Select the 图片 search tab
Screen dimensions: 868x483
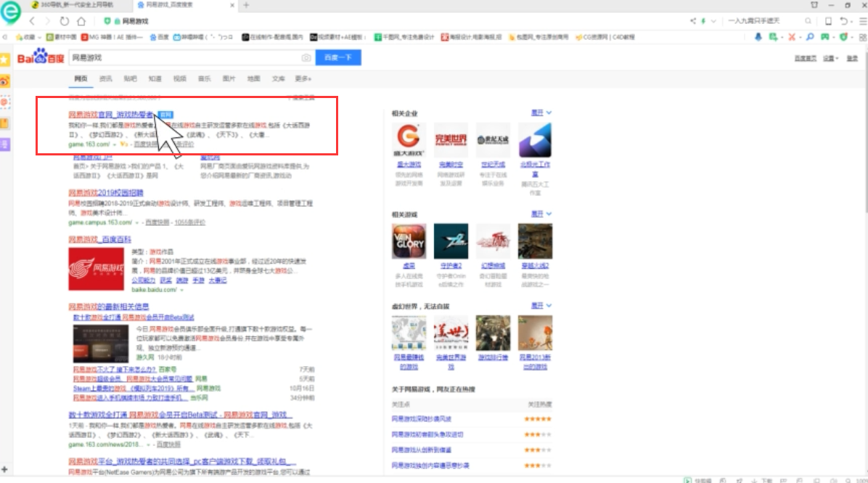tap(229, 78)
